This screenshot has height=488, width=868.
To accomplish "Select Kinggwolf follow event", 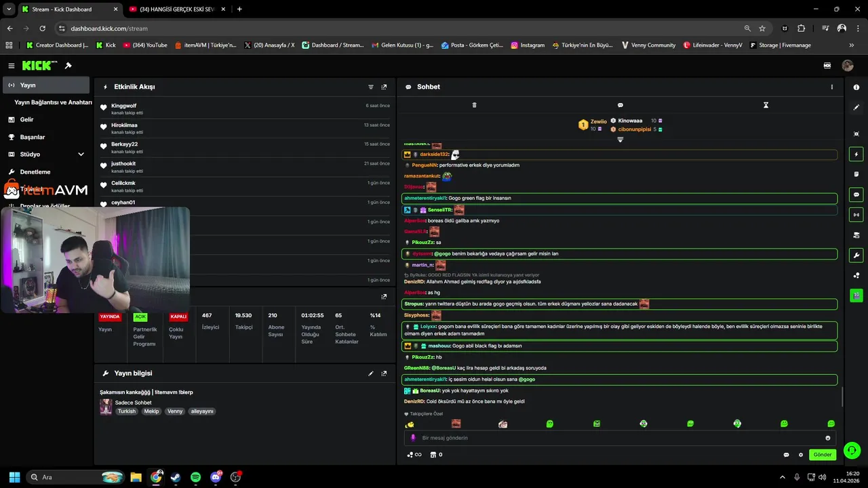I will 245,109.
